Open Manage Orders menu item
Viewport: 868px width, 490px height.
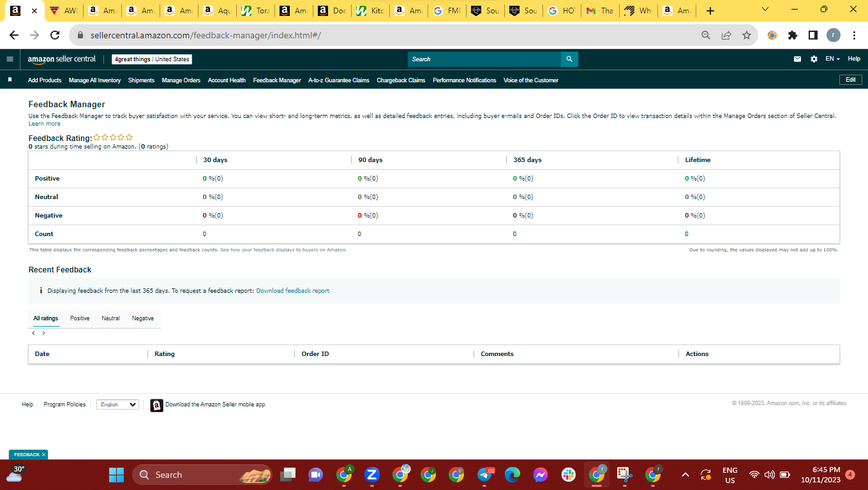pos(181,80)
